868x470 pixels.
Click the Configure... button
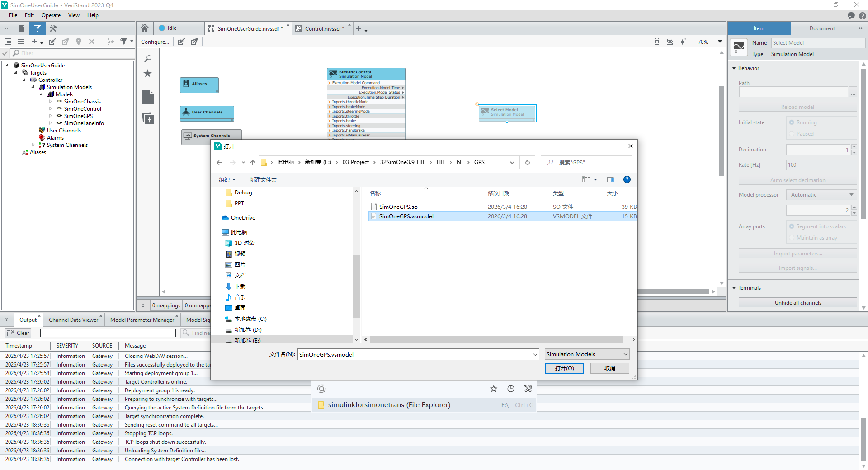click(x=155, y=42)
